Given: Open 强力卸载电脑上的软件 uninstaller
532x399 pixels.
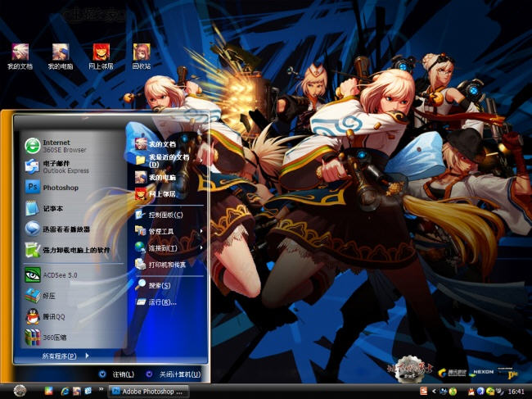Looking at the screenshot, I should (73, 250).
